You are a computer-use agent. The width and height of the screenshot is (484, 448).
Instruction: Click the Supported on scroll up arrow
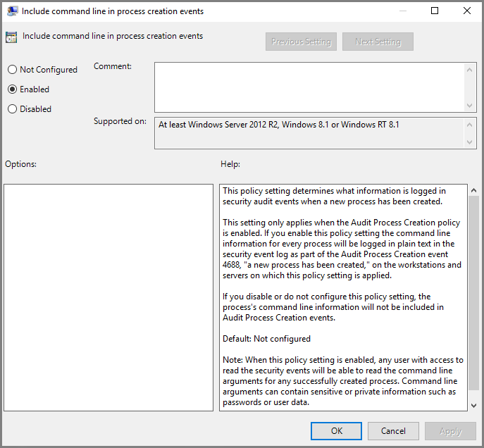point(471,123)
